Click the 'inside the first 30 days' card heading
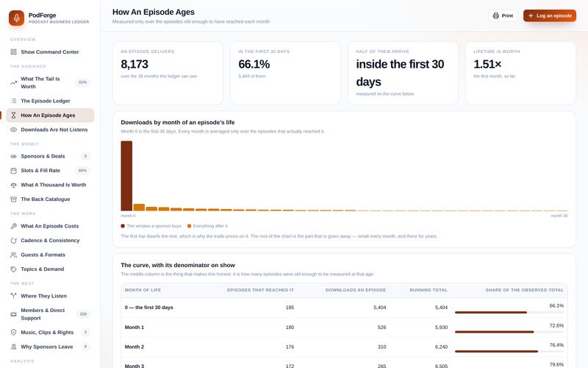 pyautogui.click(x=400, y=73)
